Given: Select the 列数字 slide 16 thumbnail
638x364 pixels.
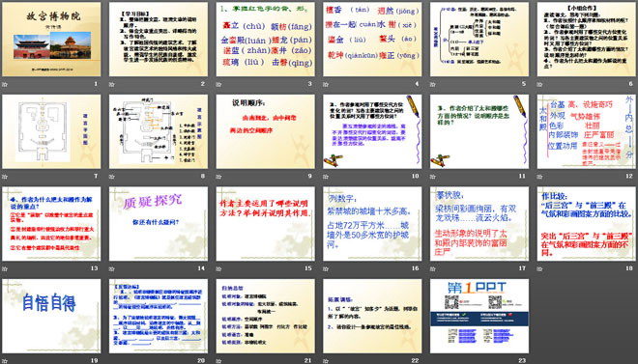Looking at the screenshot, I should pos(372,224).
